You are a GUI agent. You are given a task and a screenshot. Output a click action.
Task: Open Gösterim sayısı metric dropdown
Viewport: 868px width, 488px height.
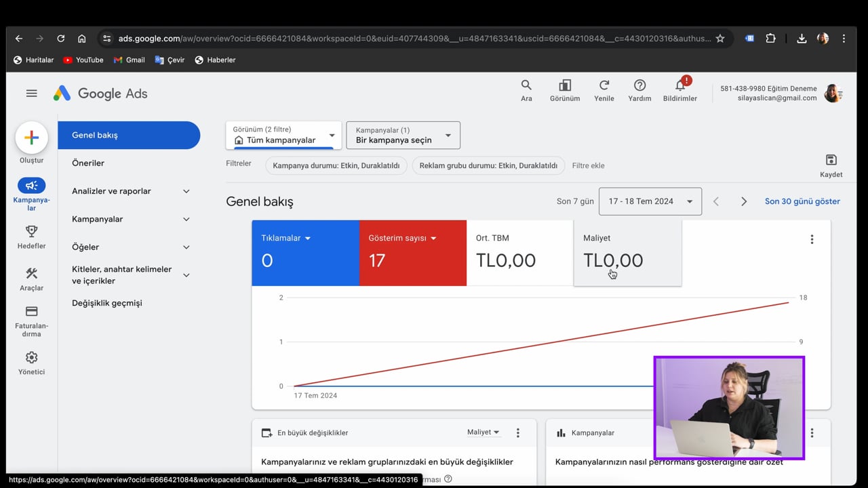[x=402, y=238]
